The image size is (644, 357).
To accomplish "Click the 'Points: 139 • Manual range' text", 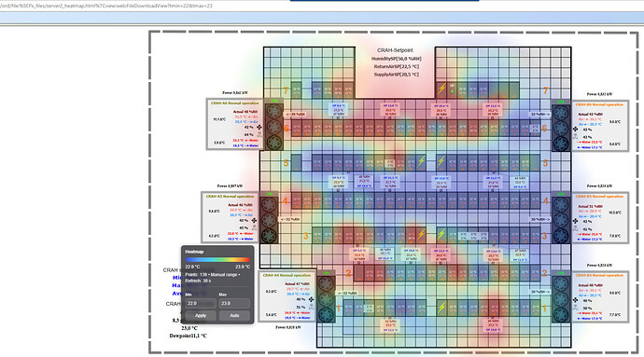I will tap(212, 275).
